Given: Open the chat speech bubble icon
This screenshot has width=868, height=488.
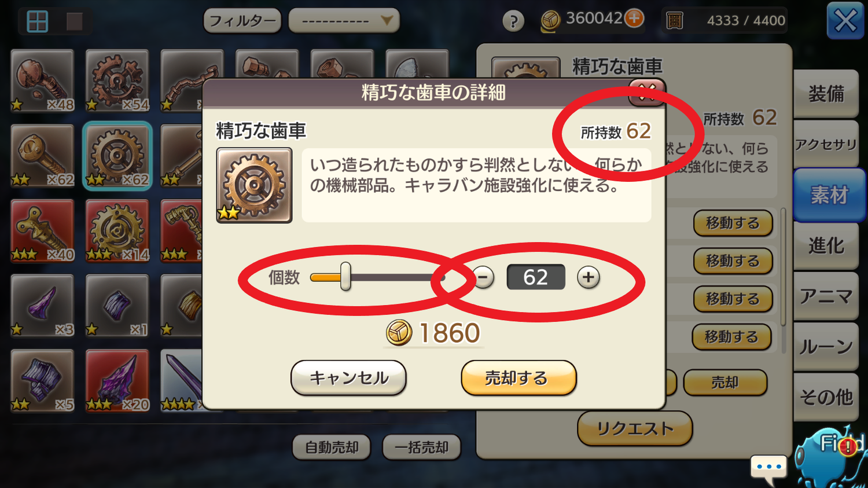Looking at the screenshot, I should (769, 468).
